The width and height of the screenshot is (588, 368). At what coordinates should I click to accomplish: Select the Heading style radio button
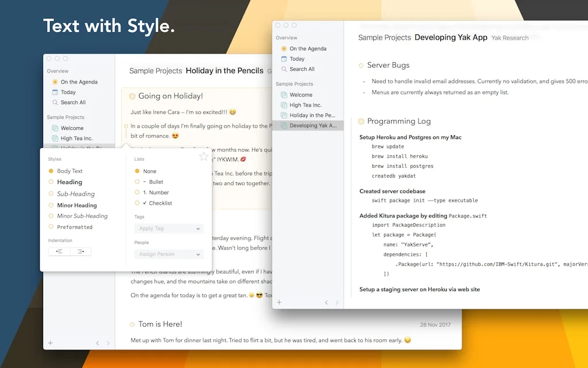tap(51, 182)
